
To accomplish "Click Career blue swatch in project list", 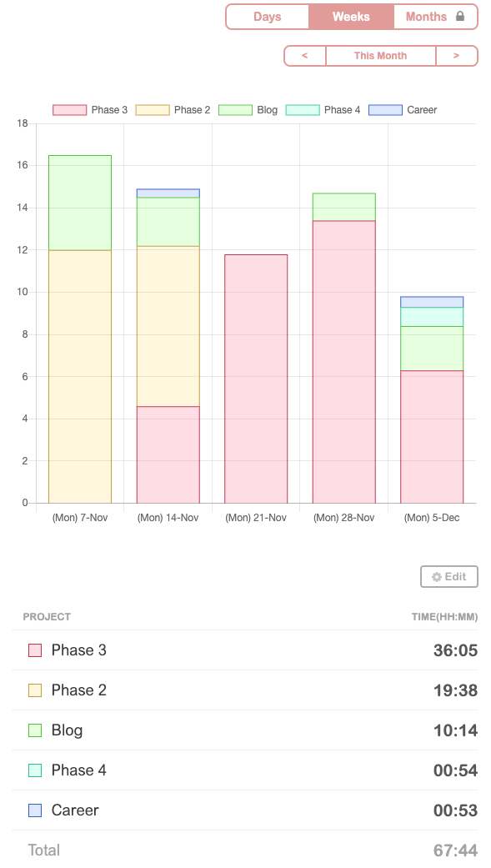I will [x=35, y=810].
